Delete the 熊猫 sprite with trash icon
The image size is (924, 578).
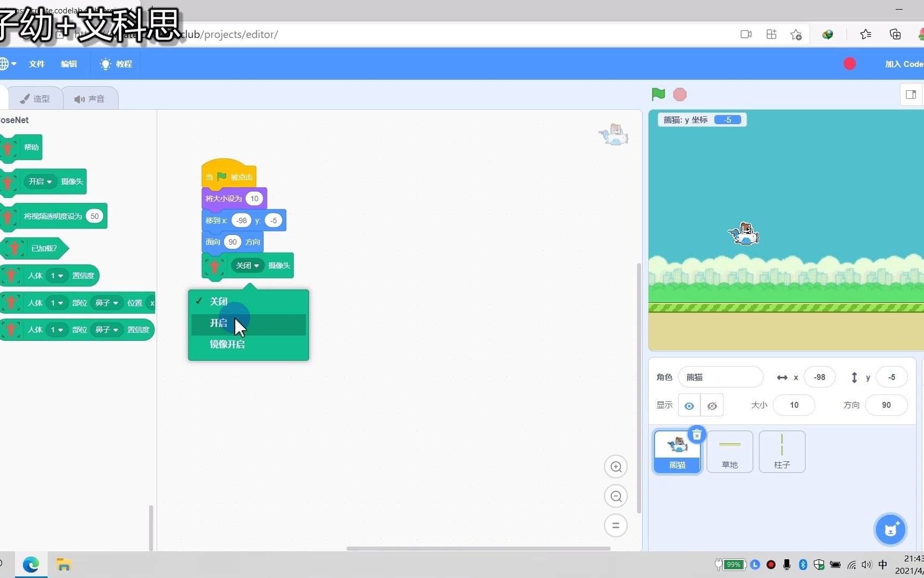pyautogui.click(x=697, y=435)
